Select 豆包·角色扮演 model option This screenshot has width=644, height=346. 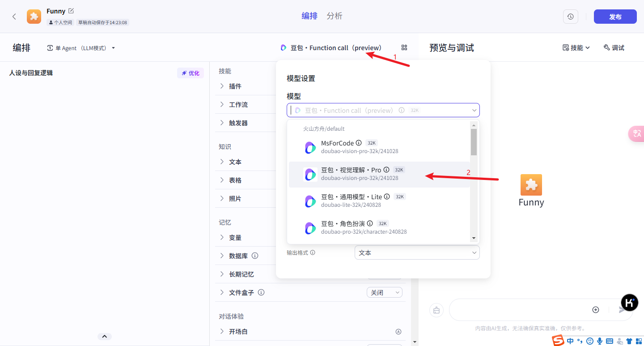tap(379, 228)
